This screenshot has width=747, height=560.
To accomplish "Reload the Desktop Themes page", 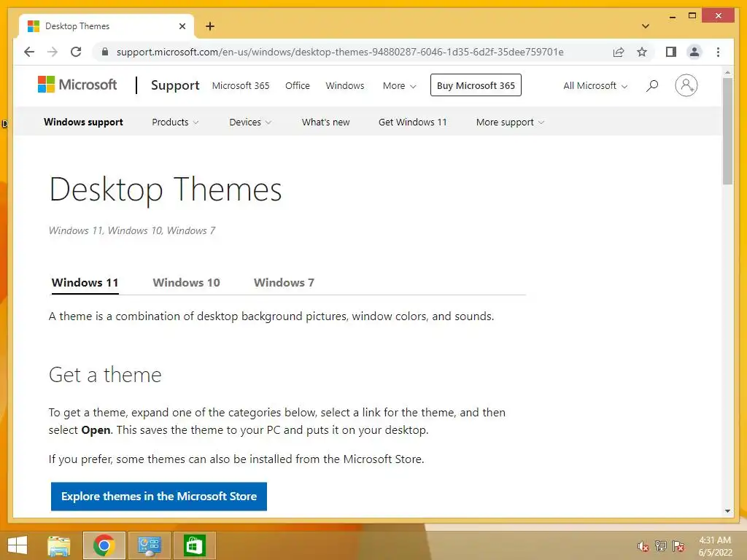I will click(76, 52).
